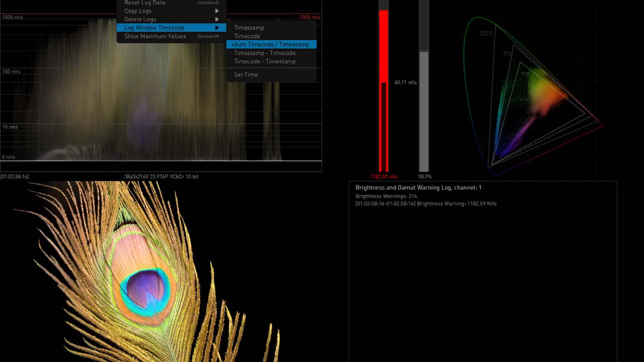Click Reset Log Data menu entry
Viewport: 644px width, 362px height.
(x=145, y=3)
